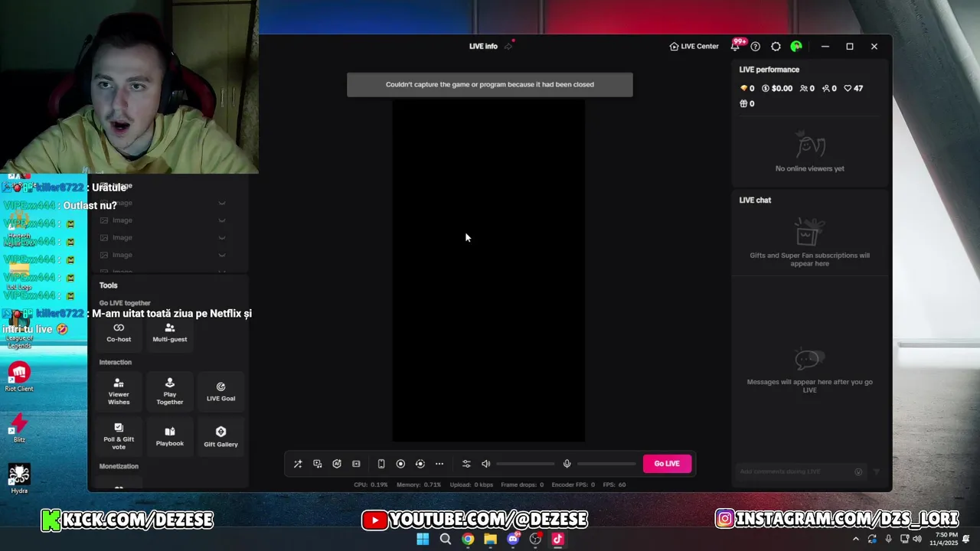Open Discord from taskbar

point(513,539)
